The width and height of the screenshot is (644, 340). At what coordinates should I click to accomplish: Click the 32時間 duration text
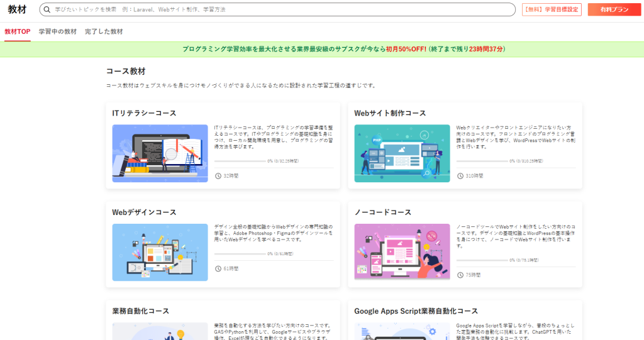tap(231, 176)
